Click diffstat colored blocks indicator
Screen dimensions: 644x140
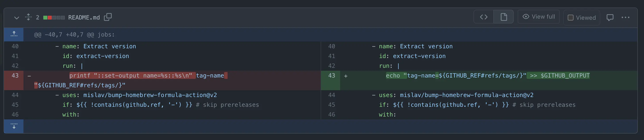tap(54, 17)
